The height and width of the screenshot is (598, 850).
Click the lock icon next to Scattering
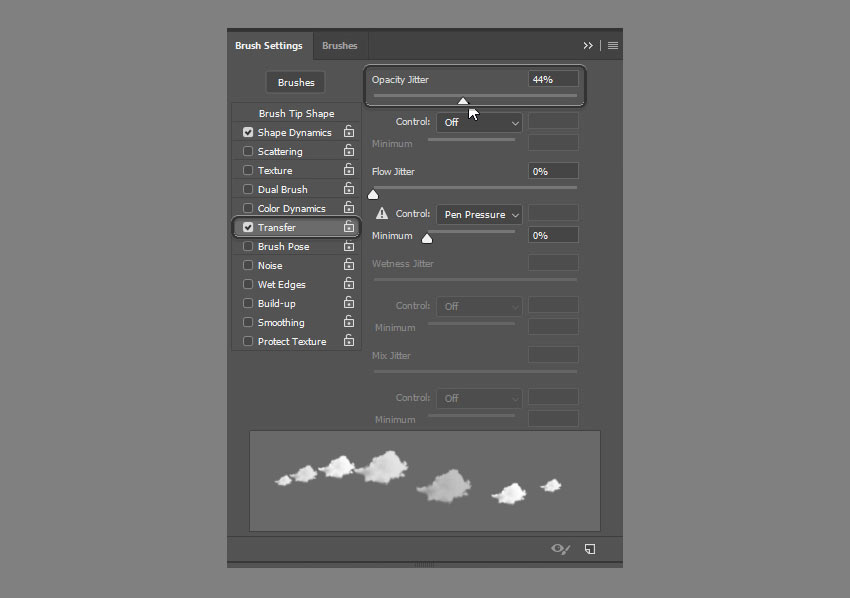[348, 151]
